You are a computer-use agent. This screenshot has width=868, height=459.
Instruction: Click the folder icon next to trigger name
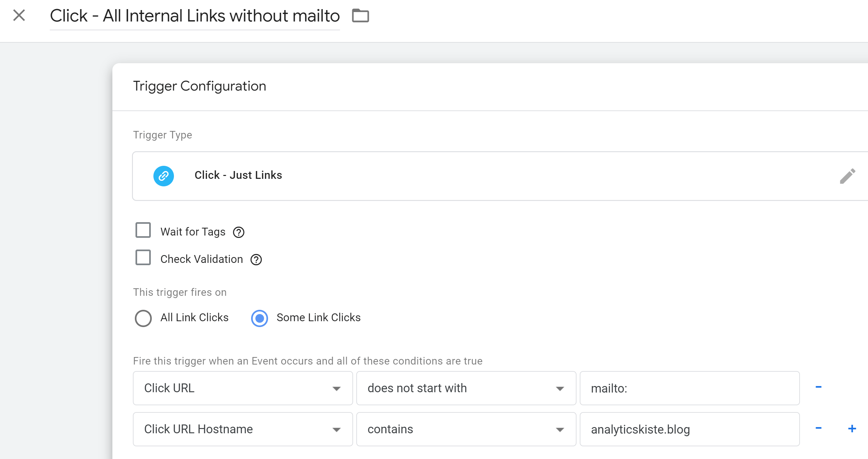click(x=360, y=16)
